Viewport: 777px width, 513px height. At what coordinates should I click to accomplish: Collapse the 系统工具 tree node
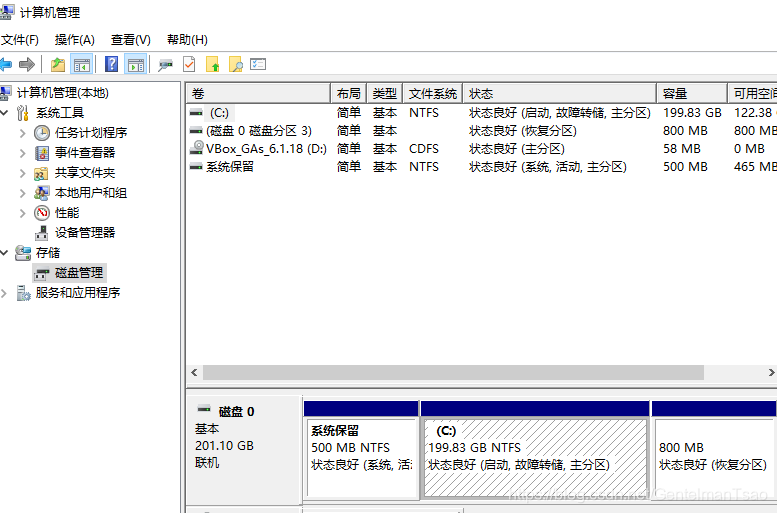(x=4, y=113)
